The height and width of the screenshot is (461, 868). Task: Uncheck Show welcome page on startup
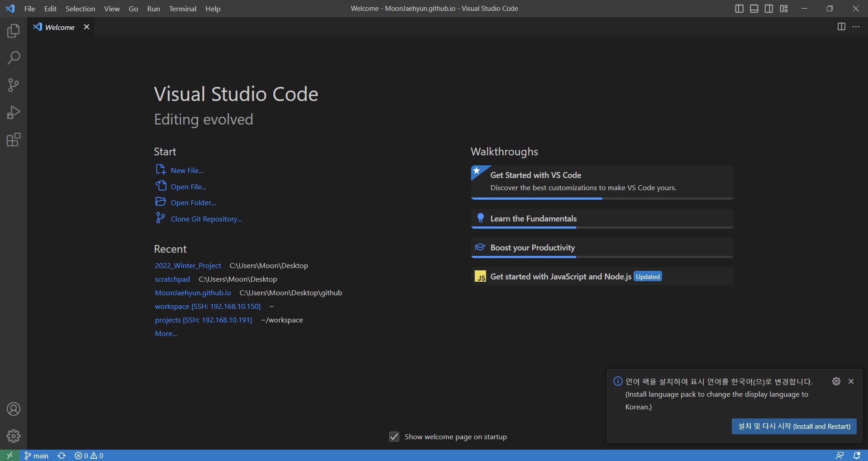coord(394,437)
